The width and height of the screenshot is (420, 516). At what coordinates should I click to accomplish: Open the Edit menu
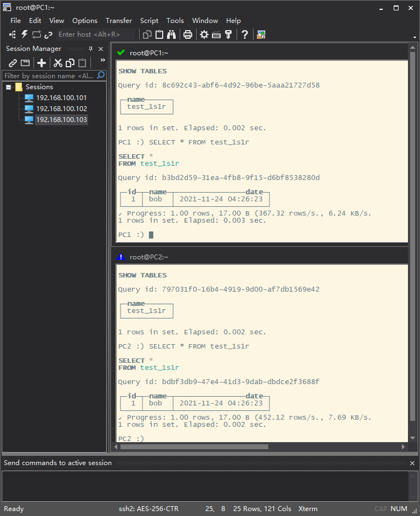coord(35,20)
